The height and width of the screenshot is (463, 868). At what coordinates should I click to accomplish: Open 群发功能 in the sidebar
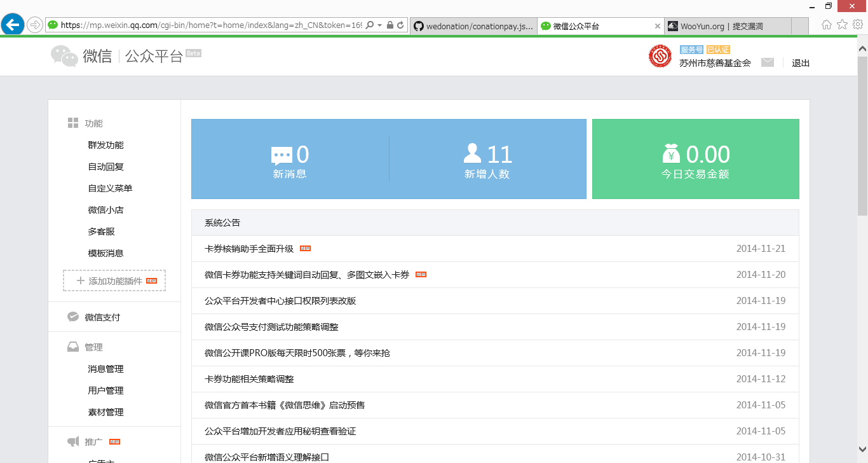click(x=105, y=145)
